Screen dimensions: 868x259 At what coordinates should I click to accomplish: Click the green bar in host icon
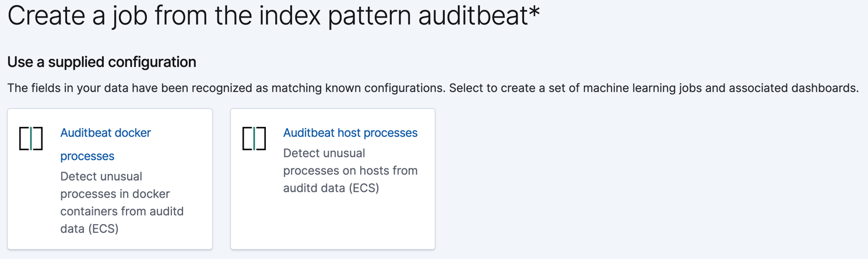(x=254, y=139)
